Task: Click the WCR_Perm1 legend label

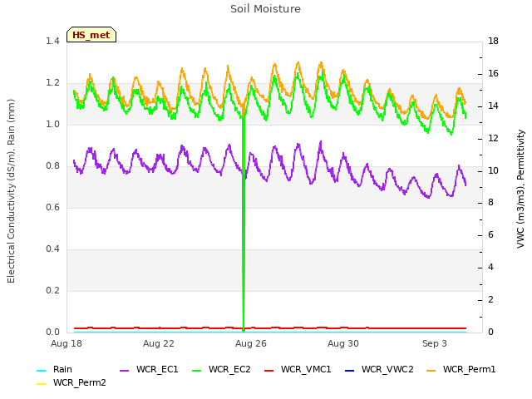Action: point(469,369)
